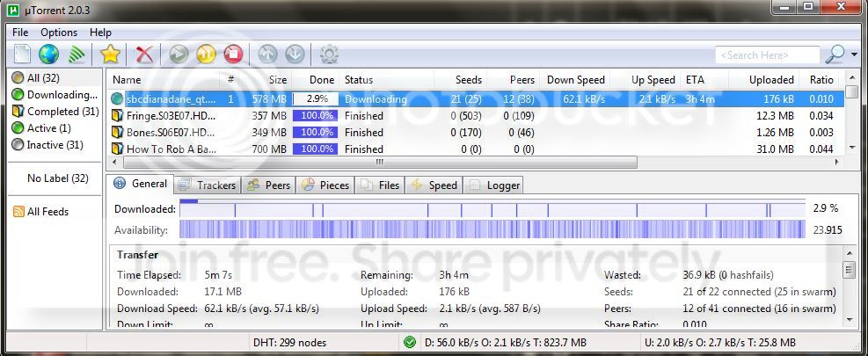Click the finished icon on Fringe row

116,116
